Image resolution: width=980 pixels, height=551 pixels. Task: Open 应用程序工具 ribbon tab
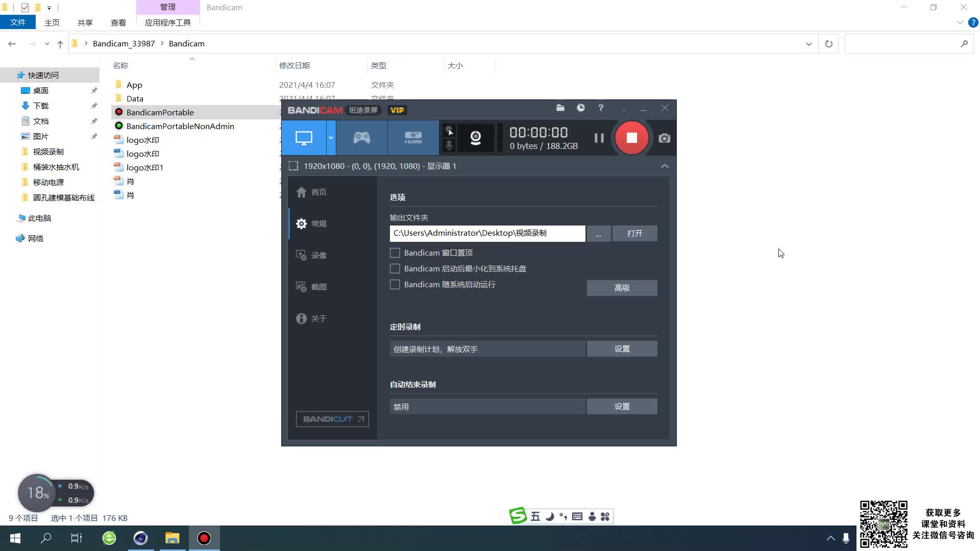tap(168, 22)
